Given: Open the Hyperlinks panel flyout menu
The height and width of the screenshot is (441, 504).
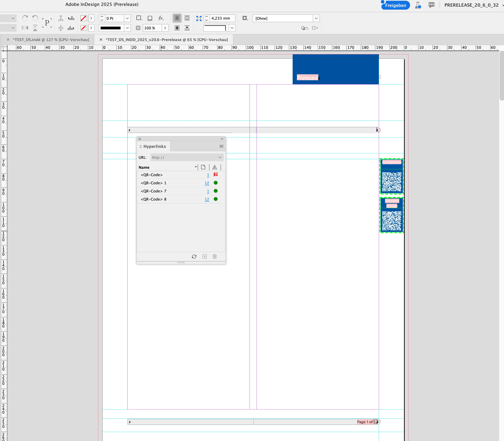Looking at the screenshot, I should [x=221, y=146].
